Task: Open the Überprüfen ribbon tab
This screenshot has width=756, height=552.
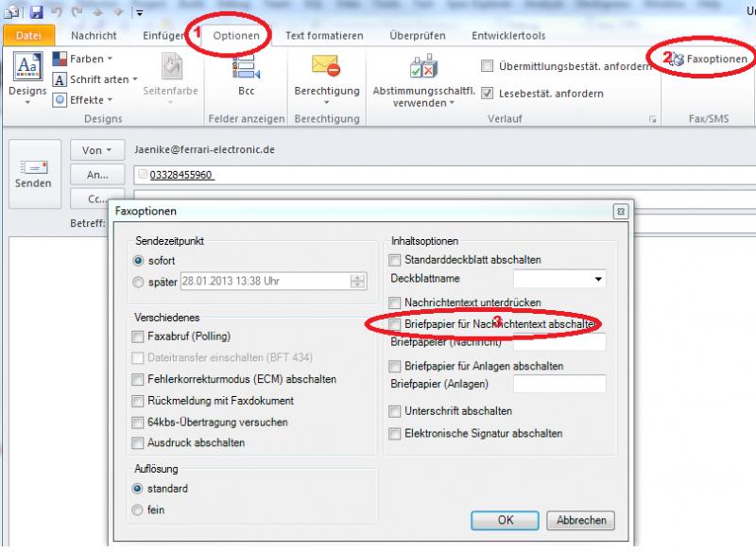Action: click(x=419, y=36)
